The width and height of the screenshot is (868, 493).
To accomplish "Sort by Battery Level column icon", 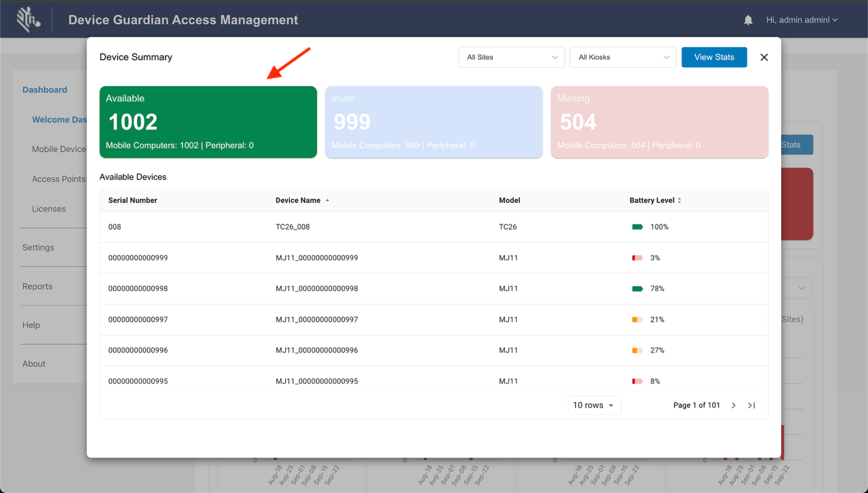I will 679,200.
